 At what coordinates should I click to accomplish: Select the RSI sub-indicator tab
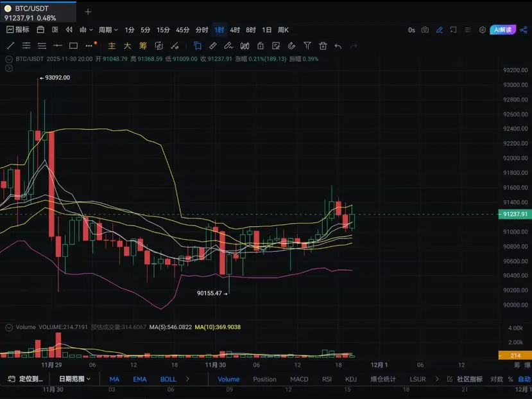pos(327,379)
